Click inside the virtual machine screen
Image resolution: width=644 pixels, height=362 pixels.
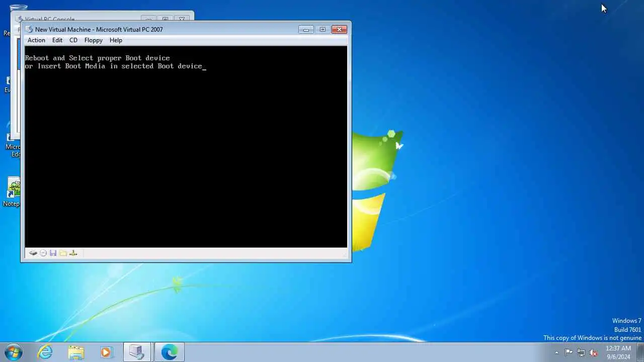186,147
